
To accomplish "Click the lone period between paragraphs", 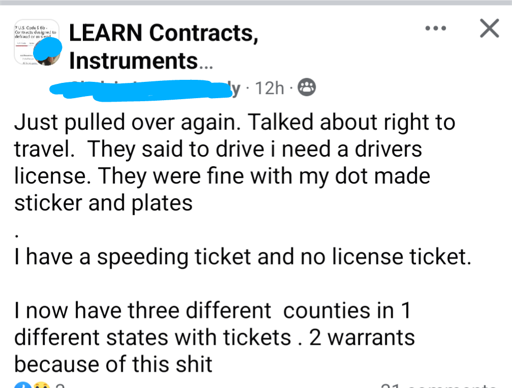I will [17, 235].
